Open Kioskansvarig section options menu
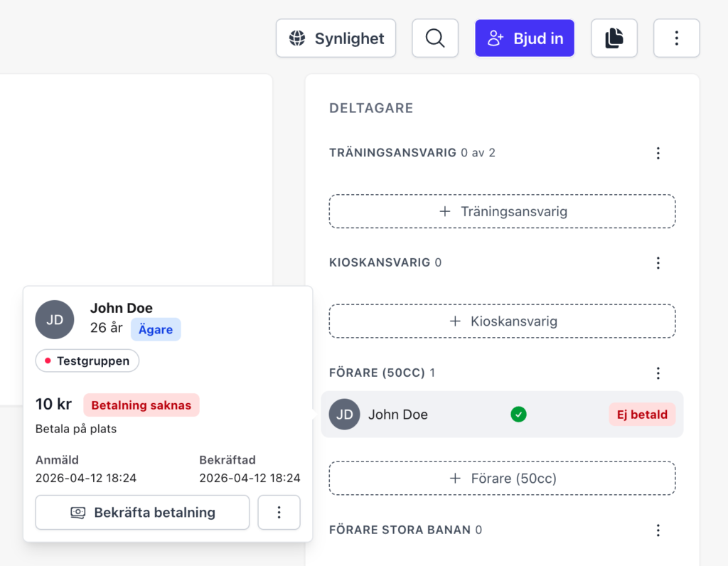728x566 pixels. [658, 263]
